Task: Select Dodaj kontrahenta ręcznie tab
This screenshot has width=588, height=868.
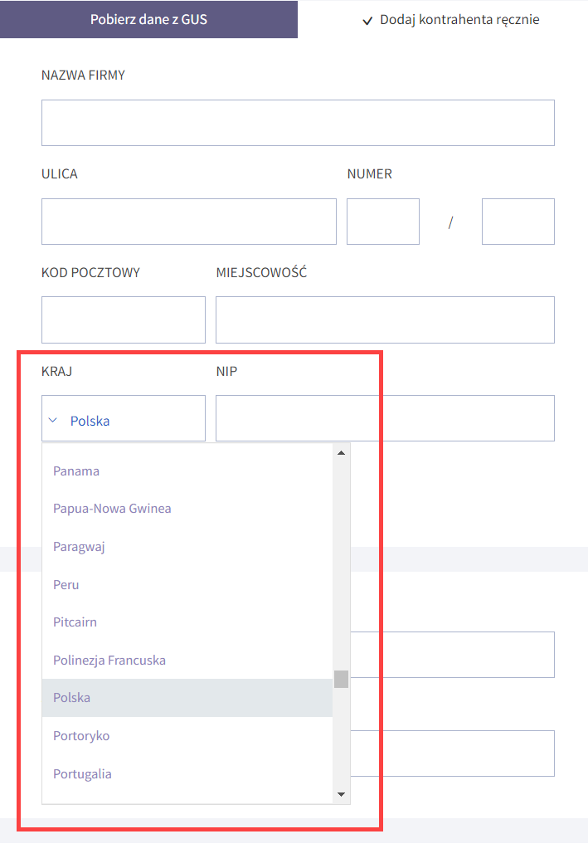Action: click(450, 19)
